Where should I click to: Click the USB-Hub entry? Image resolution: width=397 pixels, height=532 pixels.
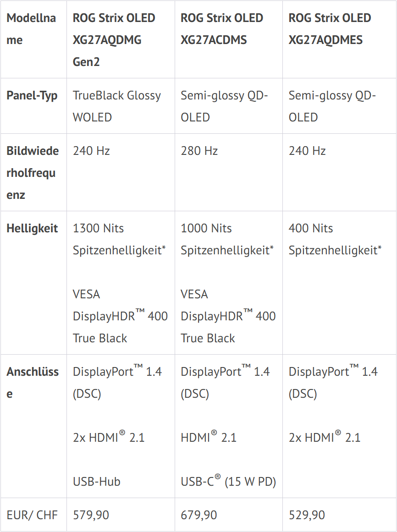97,482
